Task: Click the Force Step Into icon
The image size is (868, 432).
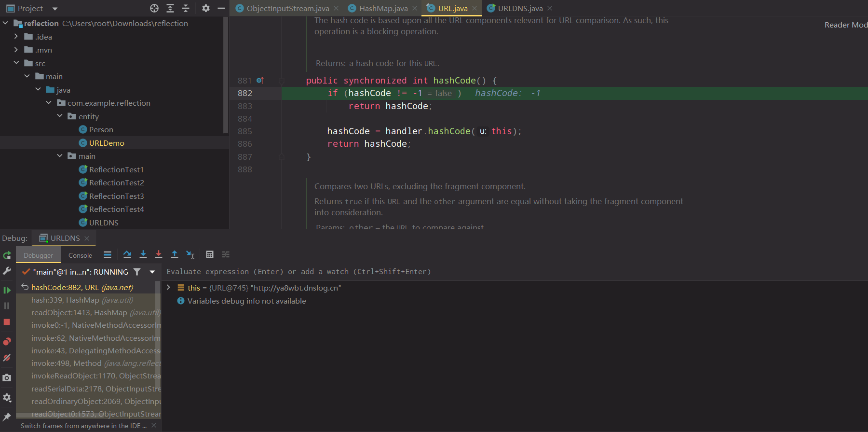Action: (x=159, y=254)
